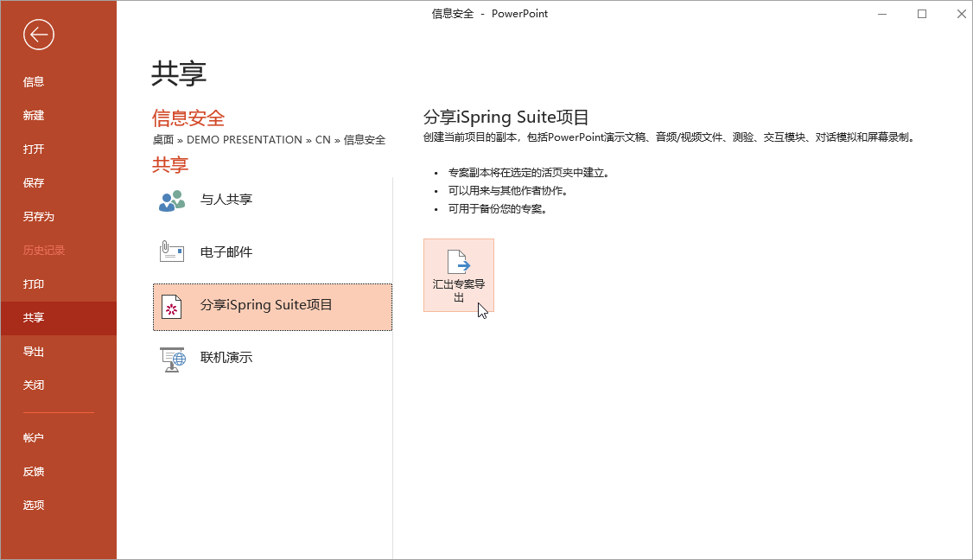Open the 信息 menu item
The image size is (973, 560).
click(x=34, y=82)
